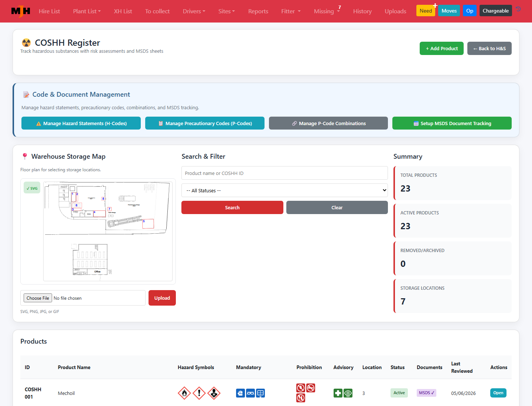
Task: Click the safety goggles mandatory icon
Action: (x=250, y=393)
